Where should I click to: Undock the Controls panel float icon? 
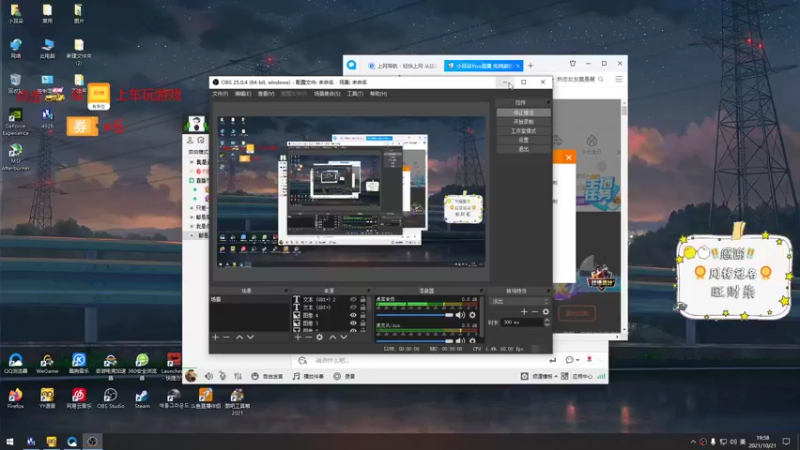548,103
